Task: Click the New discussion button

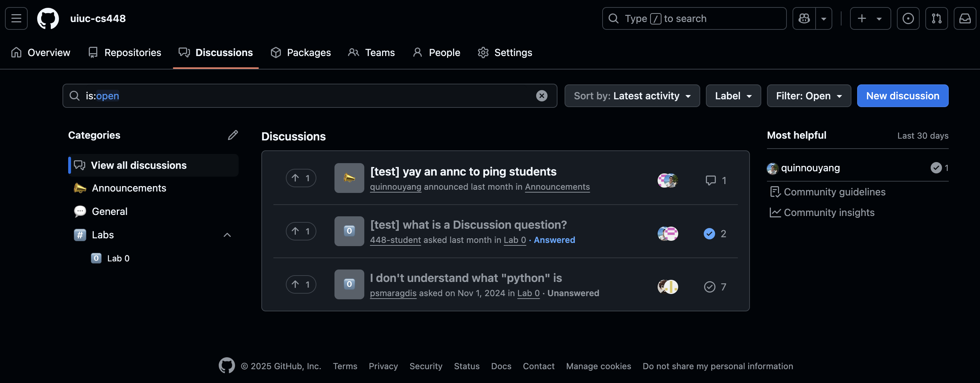Action: [x=902, y=96]
